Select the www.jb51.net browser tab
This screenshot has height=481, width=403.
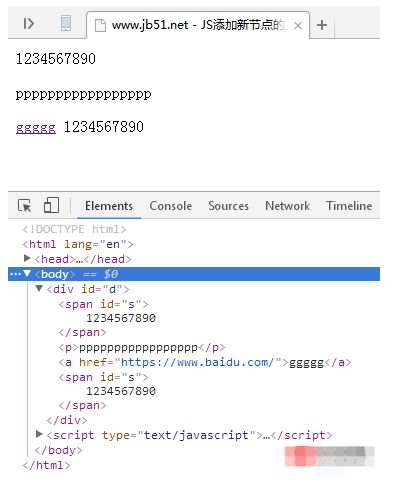tap(198, 25)
